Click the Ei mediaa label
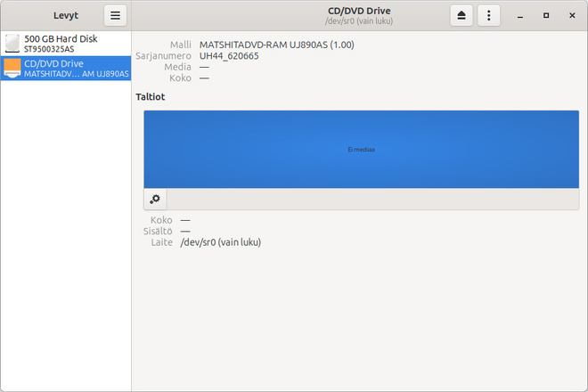 pos(361,150)
